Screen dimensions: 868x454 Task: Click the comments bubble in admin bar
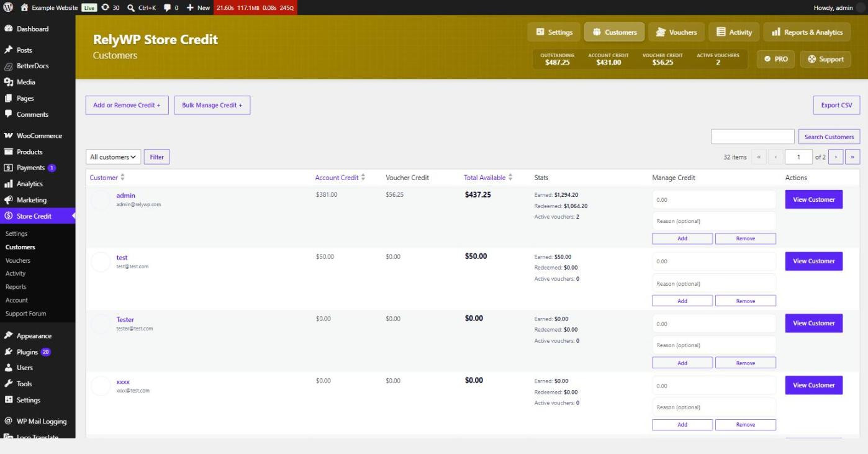(171, 7)
